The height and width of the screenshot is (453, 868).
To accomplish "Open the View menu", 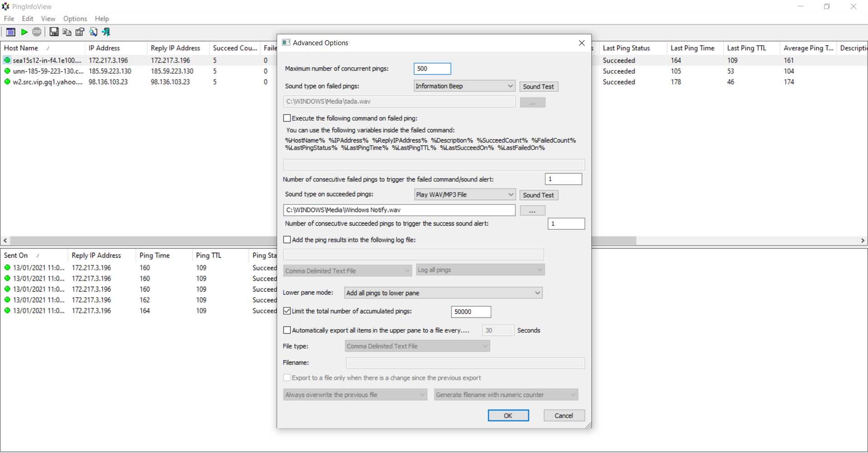I will (48, 19).
